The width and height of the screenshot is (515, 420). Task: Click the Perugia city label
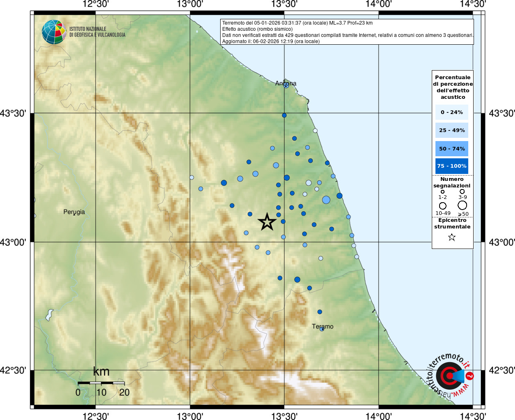click(74, 212)
